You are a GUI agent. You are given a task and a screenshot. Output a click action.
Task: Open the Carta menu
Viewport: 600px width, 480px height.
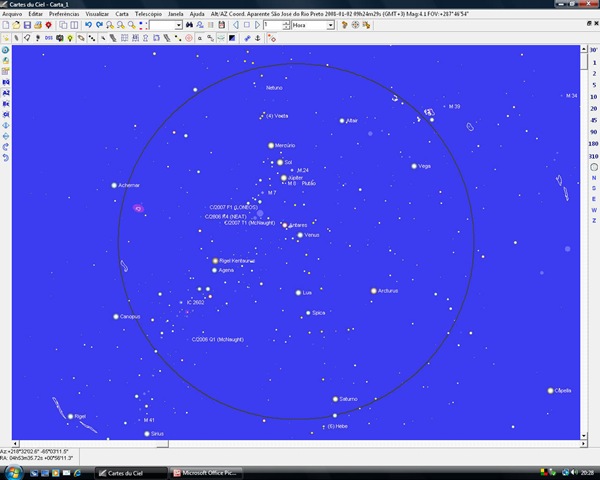click(122, 14)
